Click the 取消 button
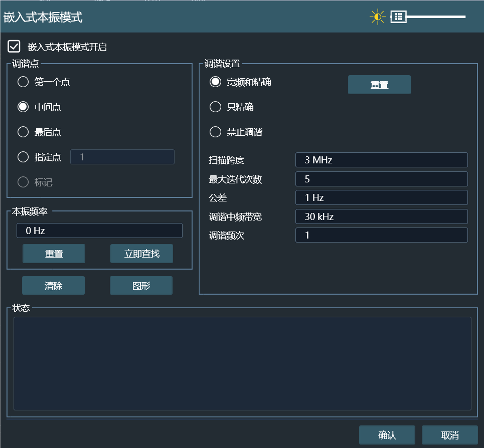The width and height of the screenshot is (484, 448). click(x=450, y=435)
